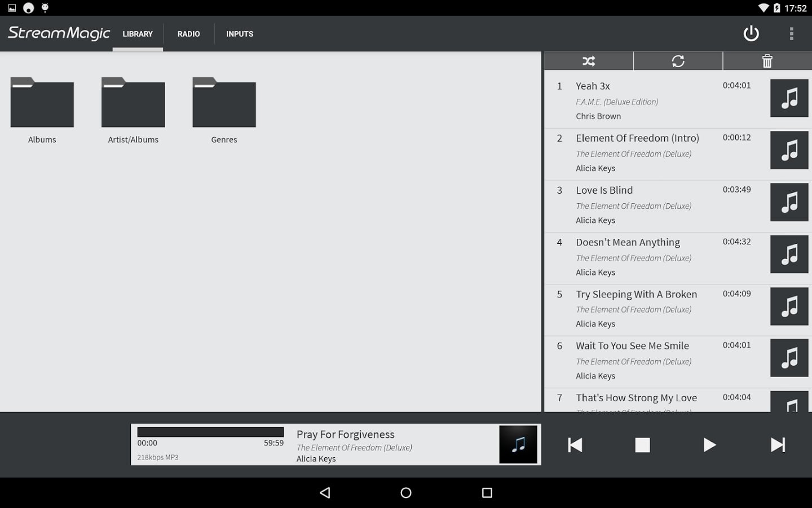Tap the image notification icon in status bar
Viewport: 812px width, 508px height.
(12, 8)
